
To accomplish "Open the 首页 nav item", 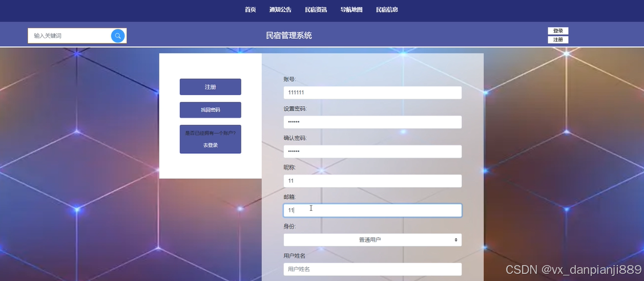I will [251, 10].
